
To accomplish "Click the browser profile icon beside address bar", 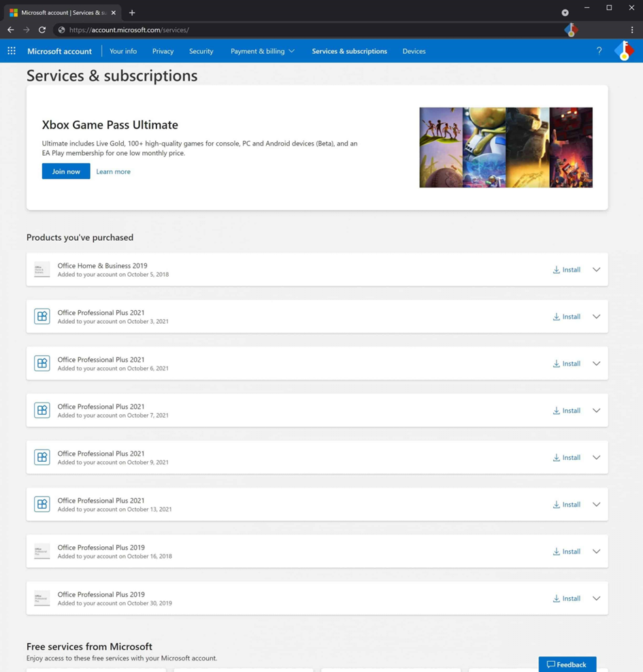I will point(571,29).
